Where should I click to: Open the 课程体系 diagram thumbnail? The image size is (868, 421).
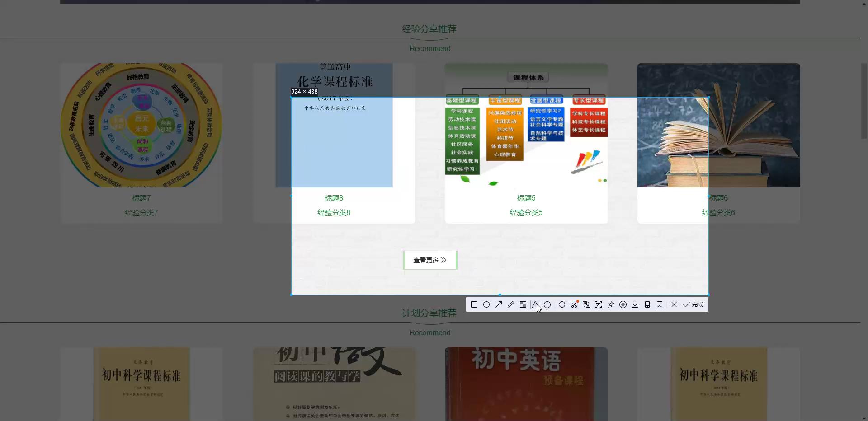526,125
